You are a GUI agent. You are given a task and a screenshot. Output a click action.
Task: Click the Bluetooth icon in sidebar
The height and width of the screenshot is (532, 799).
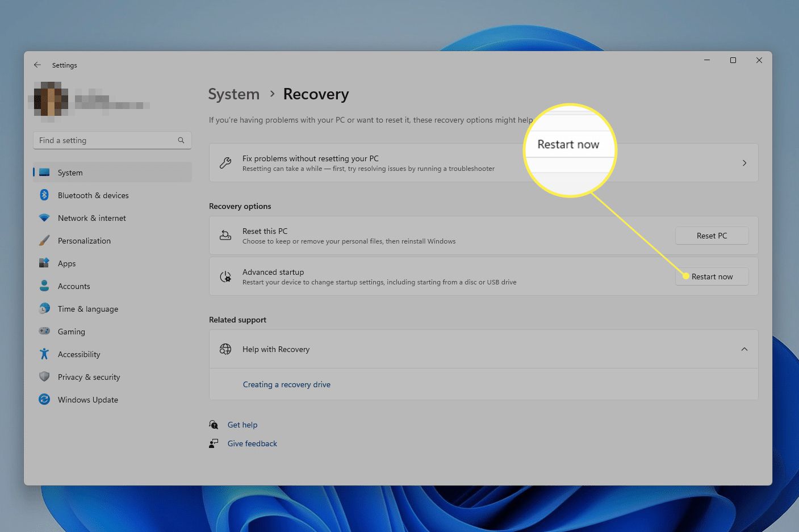coord(44,195)
